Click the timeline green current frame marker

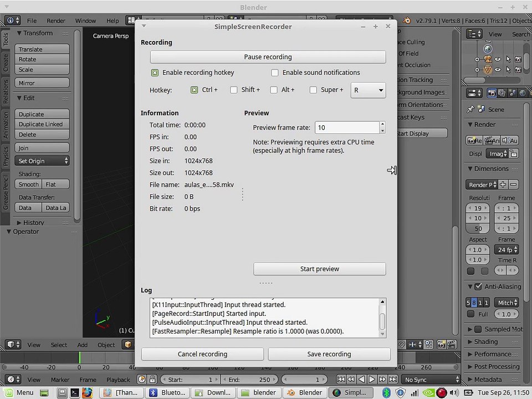click(79, 357)
